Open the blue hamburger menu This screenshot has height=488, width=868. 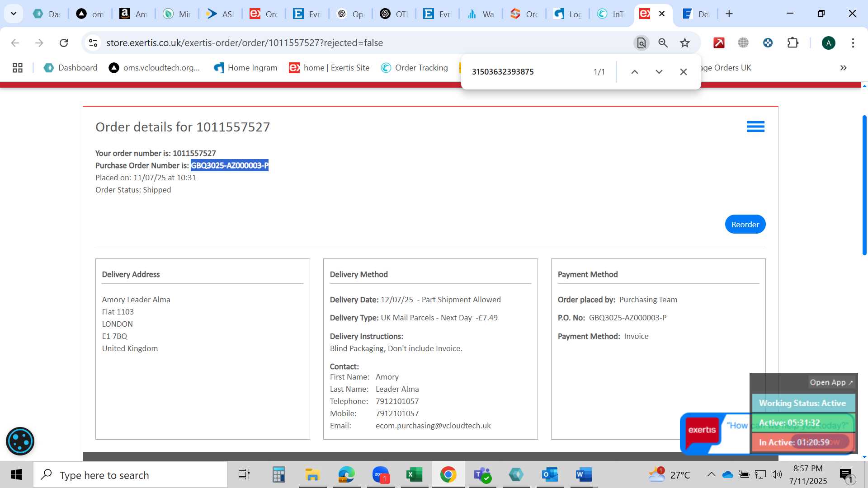[x=755, y=127]
